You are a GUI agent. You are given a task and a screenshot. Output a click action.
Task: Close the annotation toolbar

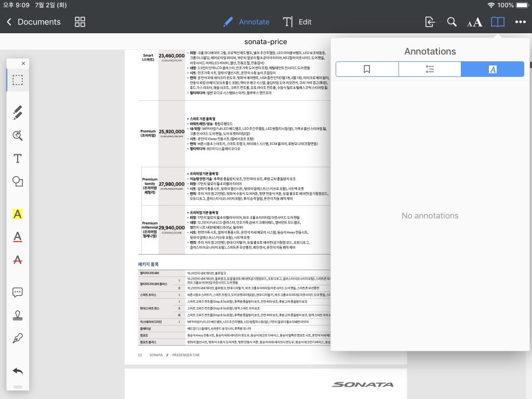[23, 63]
